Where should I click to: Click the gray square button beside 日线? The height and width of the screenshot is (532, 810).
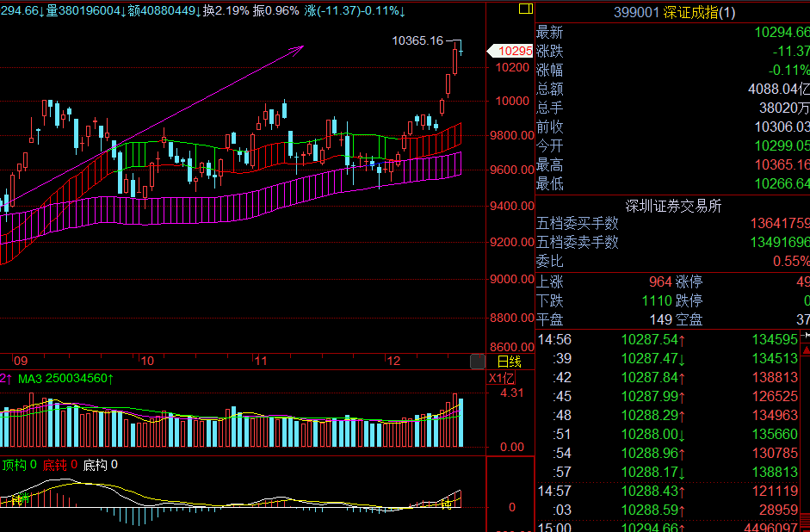coord(478,362)
